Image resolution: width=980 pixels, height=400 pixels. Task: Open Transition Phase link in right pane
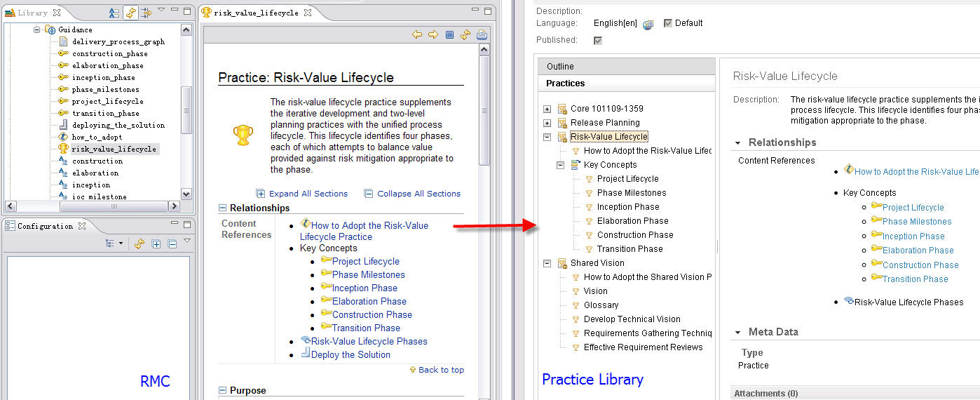[916, 279]
